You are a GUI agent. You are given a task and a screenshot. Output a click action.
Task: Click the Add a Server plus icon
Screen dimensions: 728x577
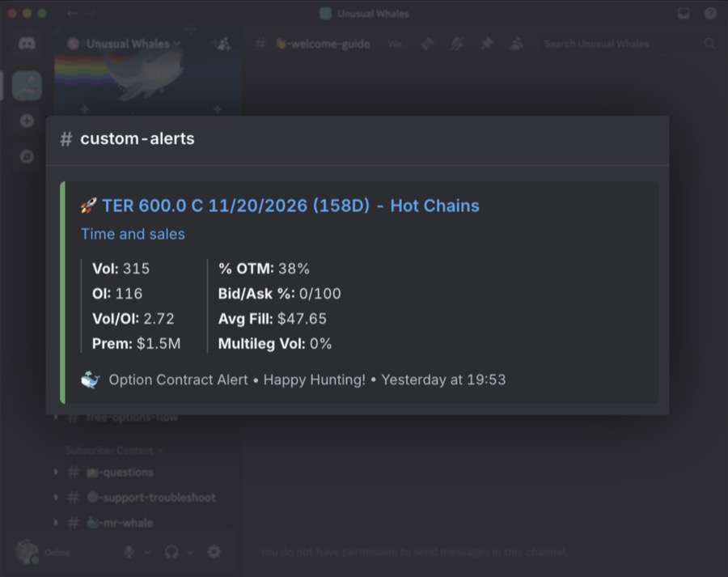tap(27, 121)
